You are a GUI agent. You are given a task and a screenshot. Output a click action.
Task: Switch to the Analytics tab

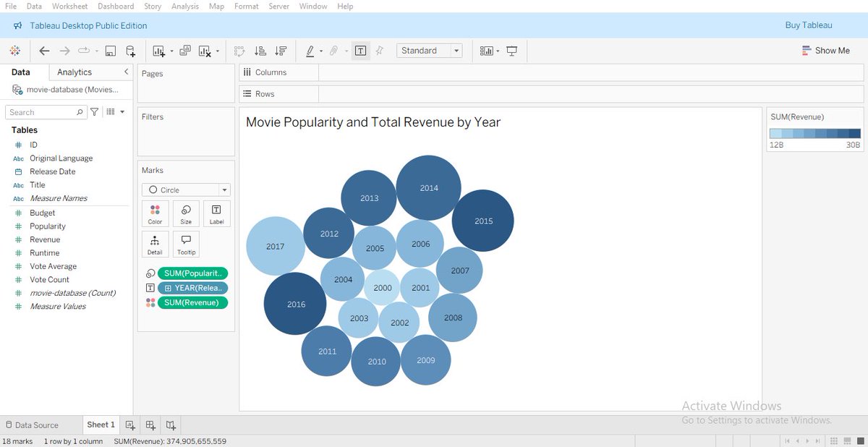[x=75, y=72]
